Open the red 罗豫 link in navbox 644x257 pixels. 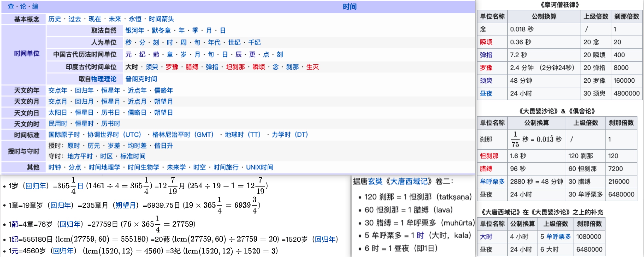tap(172, 67)
